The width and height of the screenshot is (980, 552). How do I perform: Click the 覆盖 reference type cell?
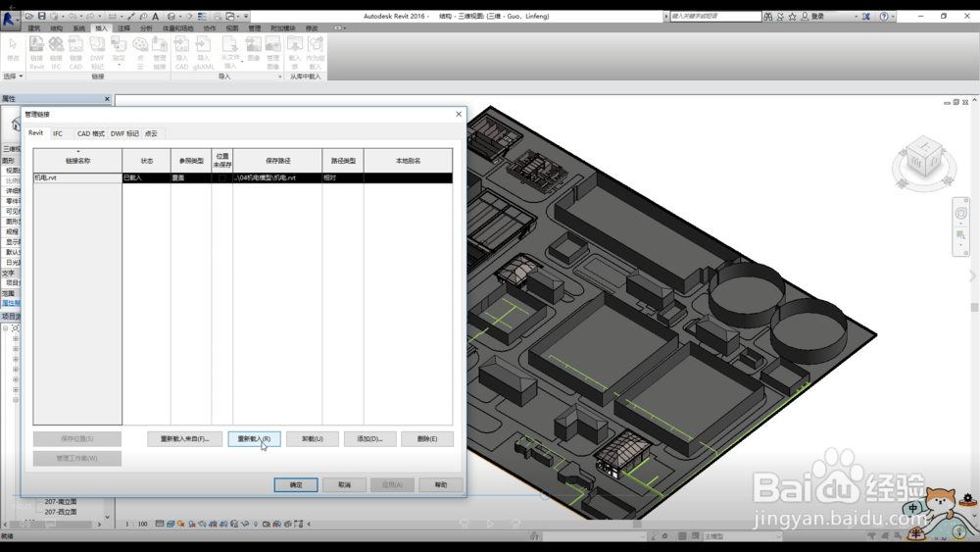coord(191,178)
